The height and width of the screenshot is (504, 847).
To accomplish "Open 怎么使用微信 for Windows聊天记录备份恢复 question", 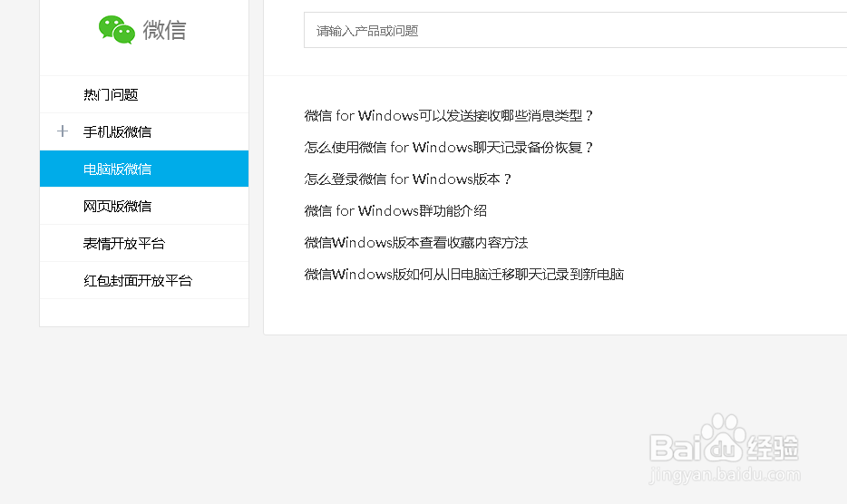I will (448, 148).
